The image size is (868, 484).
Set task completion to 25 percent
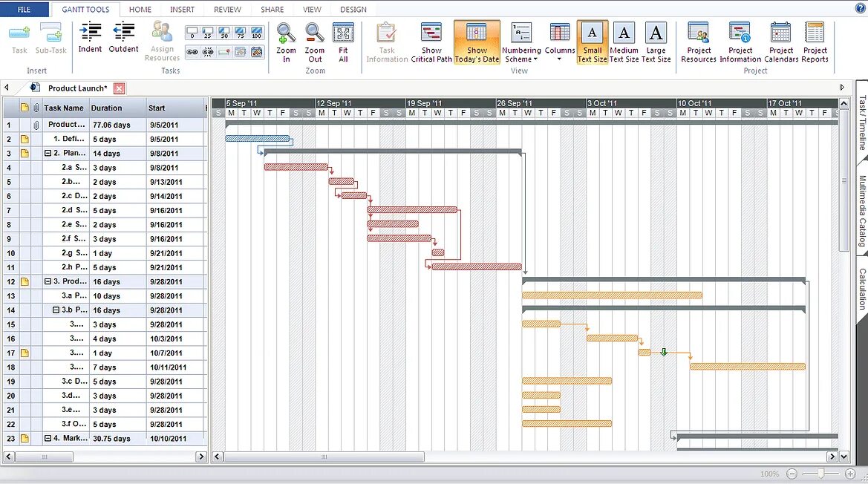pyautogui.click(x=208, y=33)
